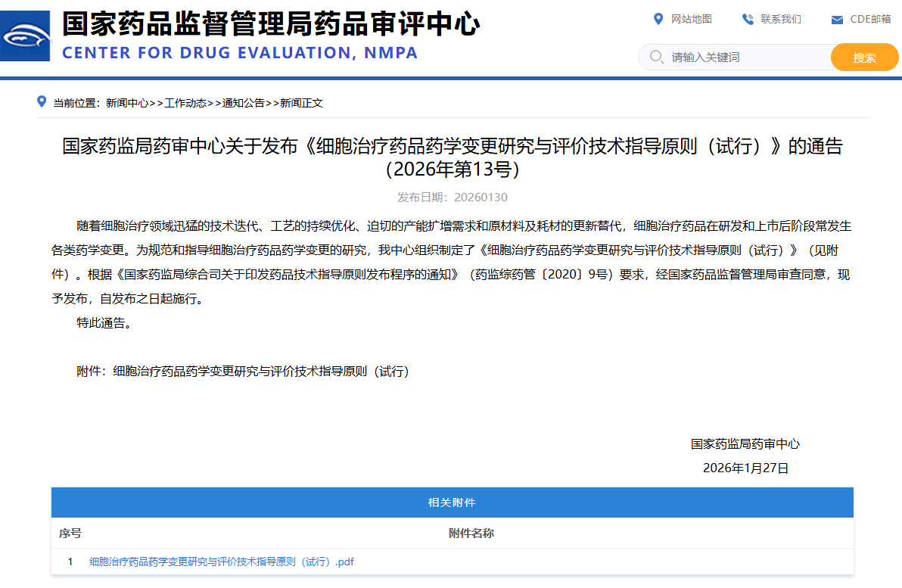The image size is (902, 588).
Task: Click the blue 相关附件 table header
Action: click(x=452, y=502)
